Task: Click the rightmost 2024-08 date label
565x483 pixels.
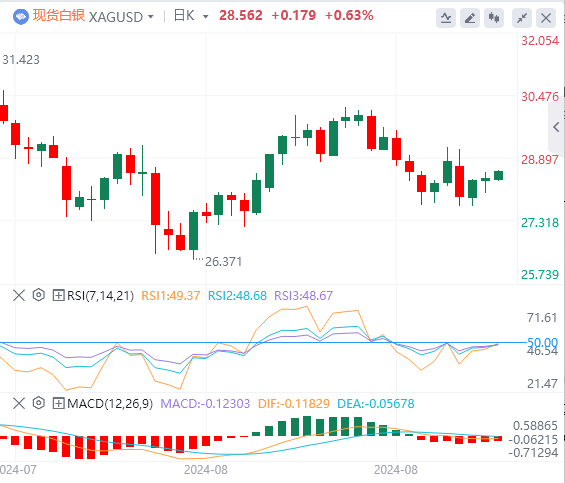Action: (x=396, y=470)
